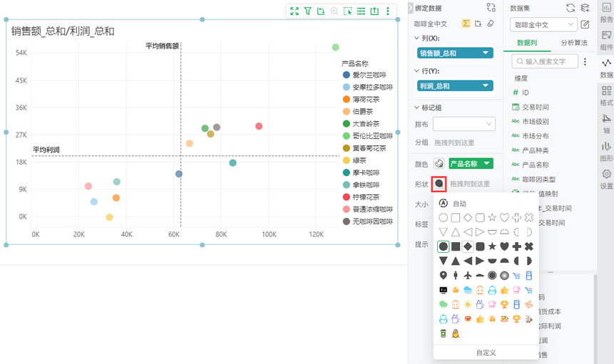This screenshot has height=364, width=614.
Task: Click the swap axes icon in chart toolbar
Action: click(x=321, y=11)
